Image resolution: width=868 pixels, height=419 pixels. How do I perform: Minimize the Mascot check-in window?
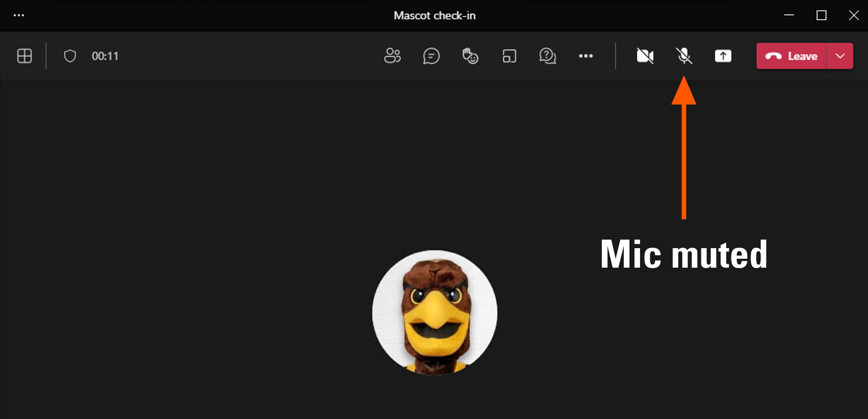click(x=789, y=15)
